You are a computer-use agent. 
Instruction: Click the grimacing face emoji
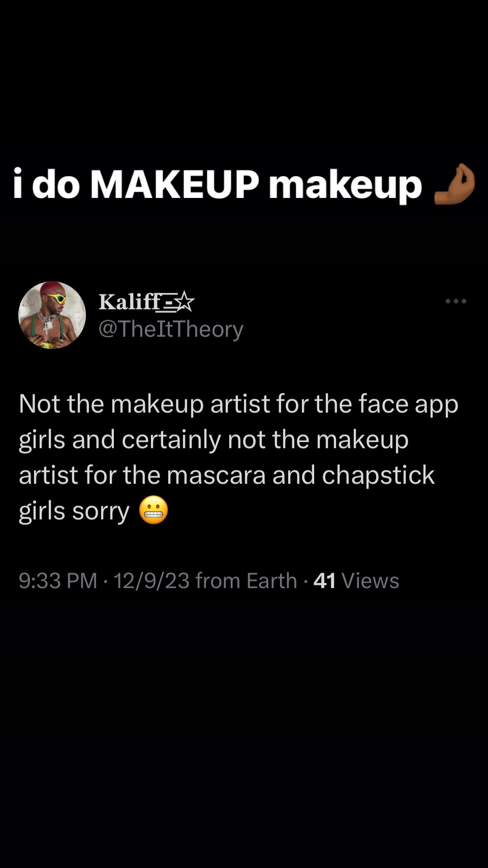(x=153, y=510)
